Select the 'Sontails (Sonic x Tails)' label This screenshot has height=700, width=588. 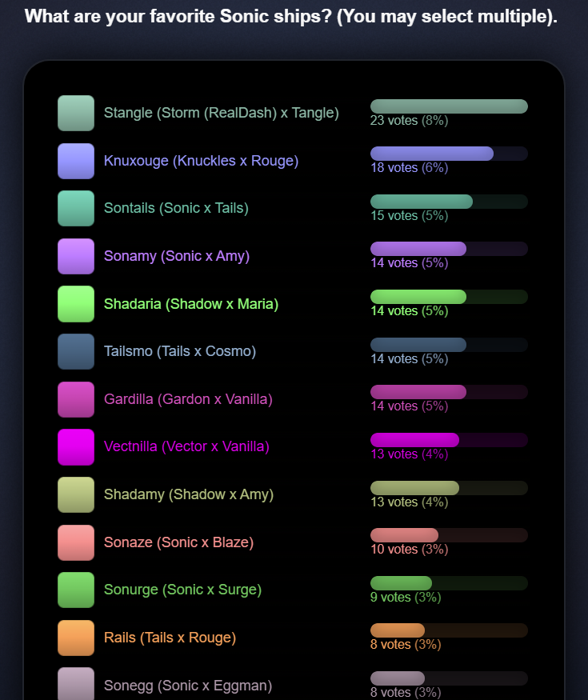(176, 208)
